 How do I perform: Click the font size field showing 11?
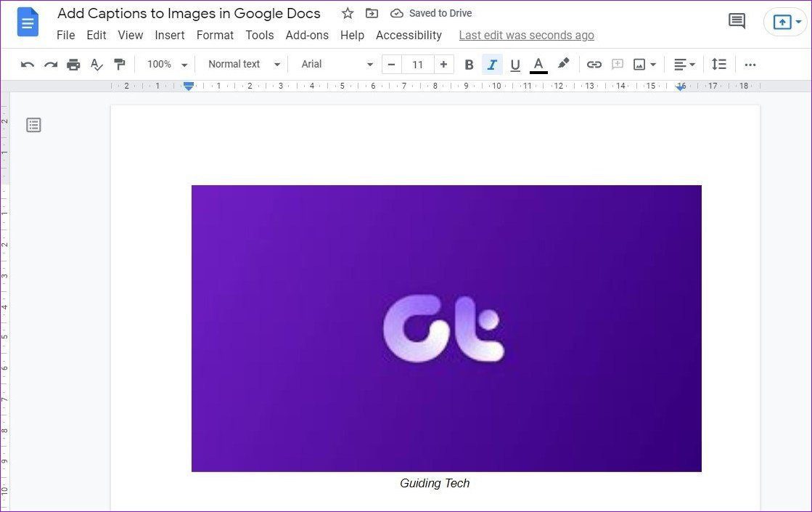click(x=418, y=65)
